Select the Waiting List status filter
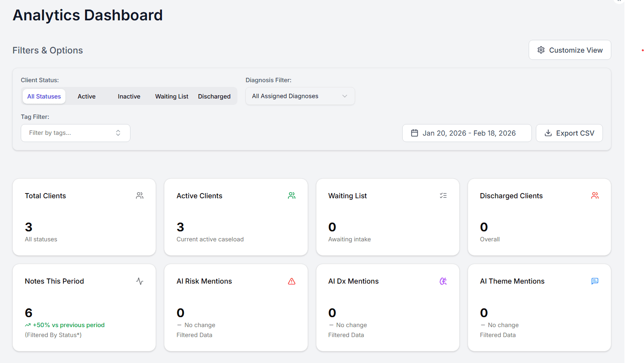644x363 pixels. tap(172, 96)
